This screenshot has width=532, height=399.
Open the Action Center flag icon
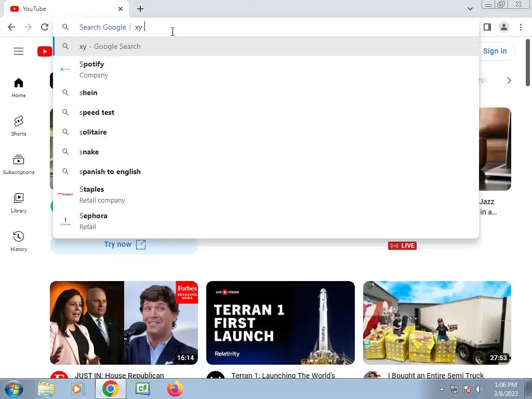point(467,389)
